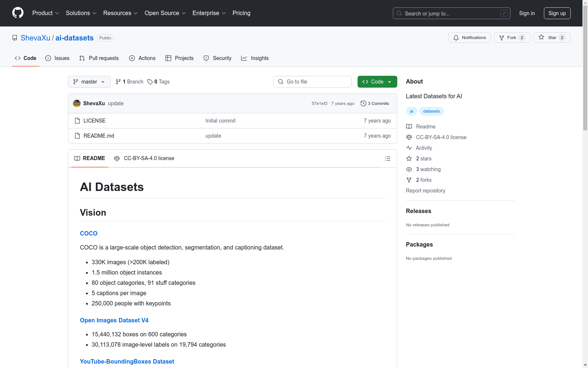Click the Fork count badge
Screen dimensions: 588x368
[522, 38]
